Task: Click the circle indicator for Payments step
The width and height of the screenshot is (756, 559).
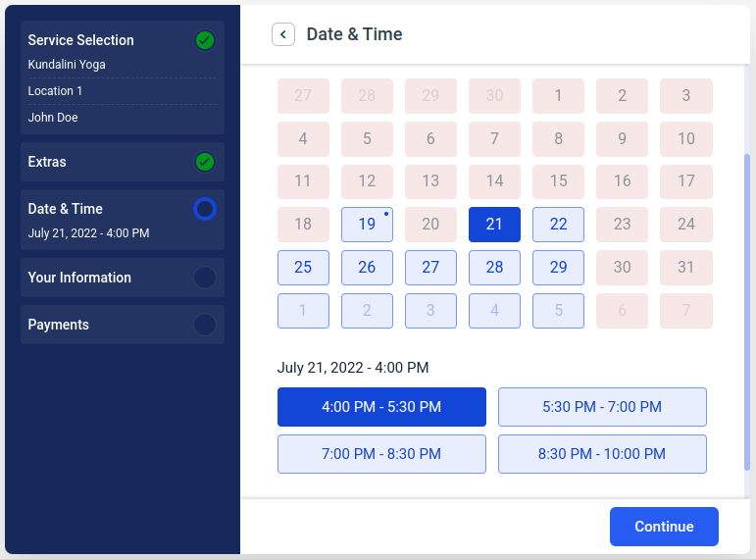Action: [205, 325]
